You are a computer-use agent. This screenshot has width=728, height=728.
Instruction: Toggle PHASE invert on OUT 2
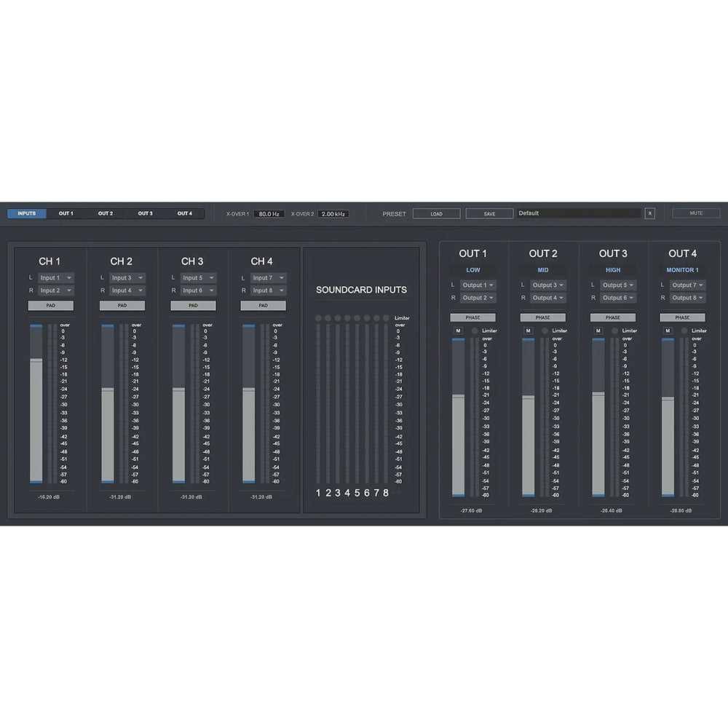point(543,317)
